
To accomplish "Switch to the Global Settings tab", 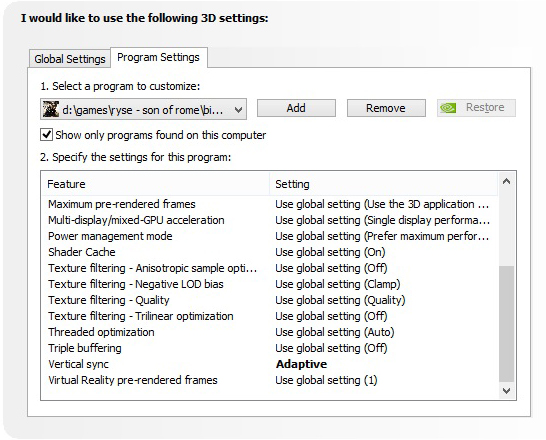I will [x=70, y=59].
